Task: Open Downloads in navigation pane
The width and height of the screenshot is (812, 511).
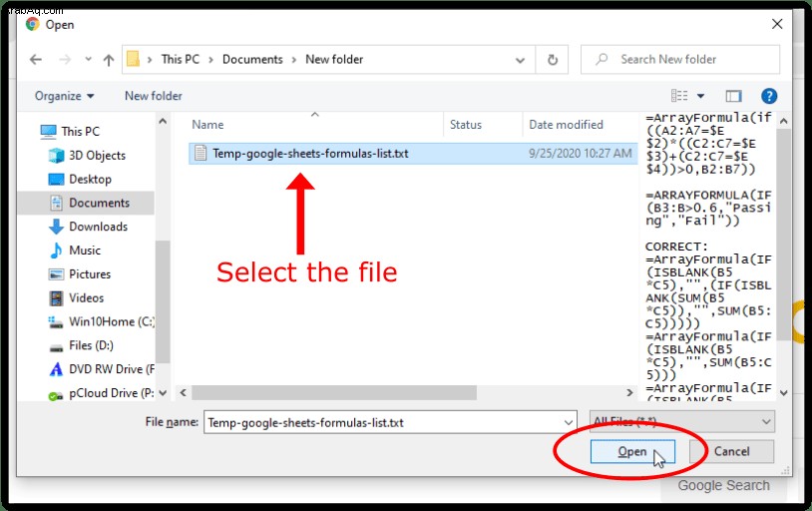Action: click(99, 227)
